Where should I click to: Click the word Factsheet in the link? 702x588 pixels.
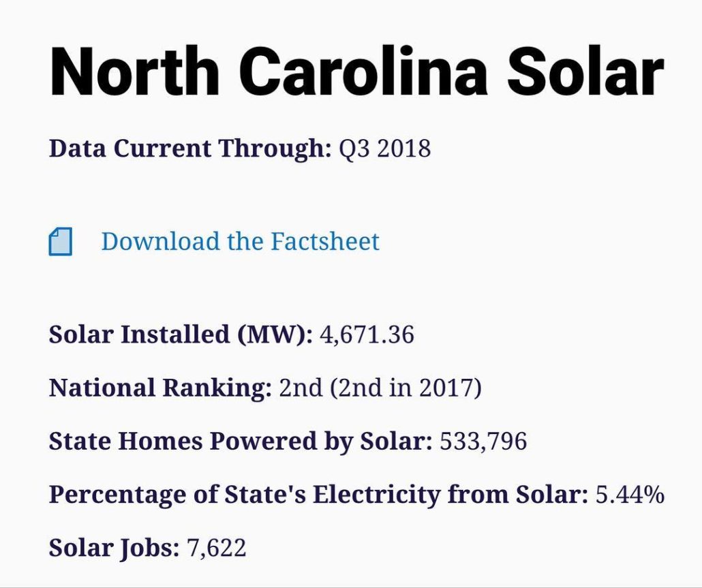point(325,242)
